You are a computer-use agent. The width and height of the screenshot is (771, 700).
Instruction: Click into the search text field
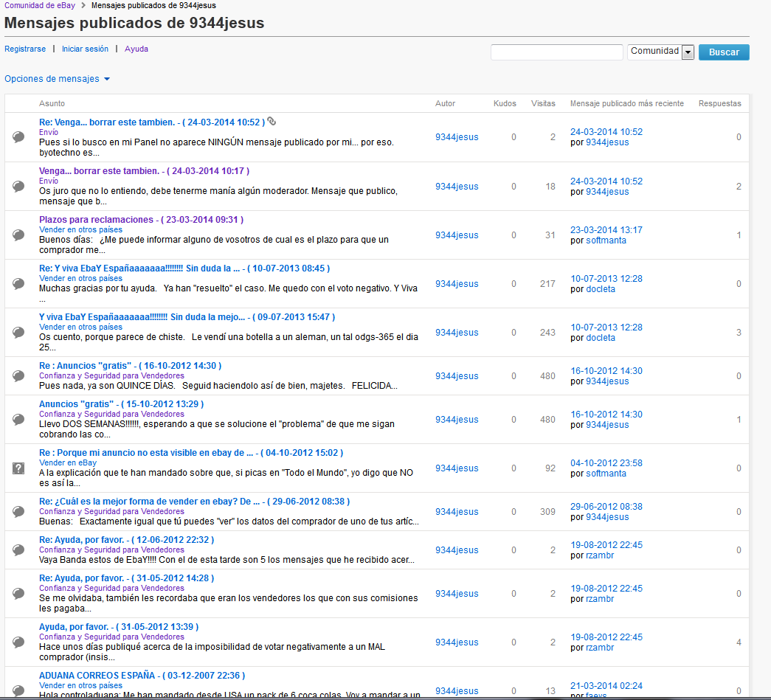point(556,52)
